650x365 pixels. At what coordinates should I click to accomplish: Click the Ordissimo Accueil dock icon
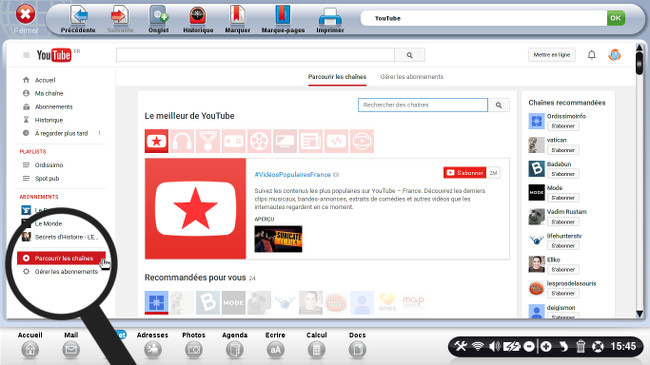(30, 350)
